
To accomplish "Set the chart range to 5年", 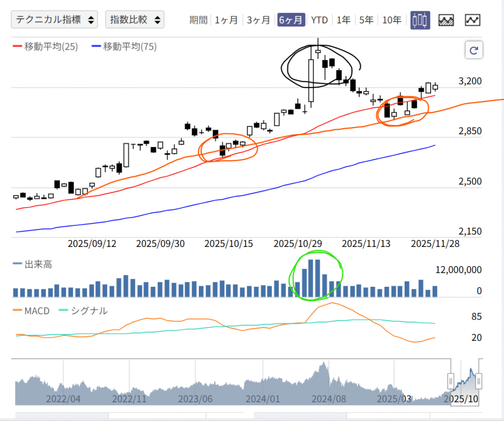I will coord(366,20).
